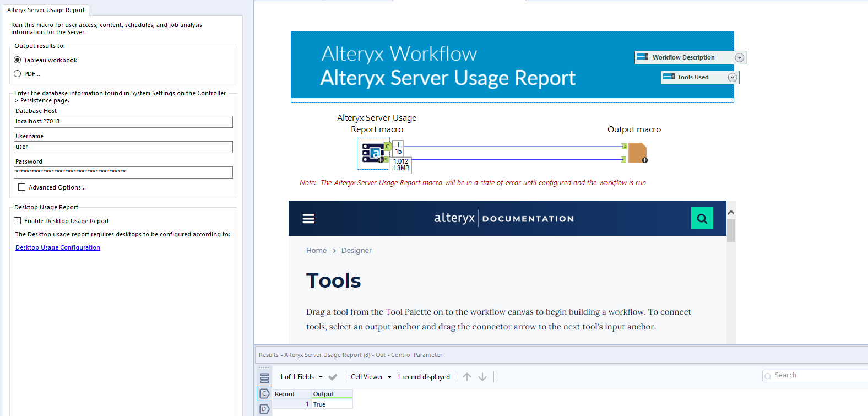Click the search magnifier in Results search box

point(768,376)
